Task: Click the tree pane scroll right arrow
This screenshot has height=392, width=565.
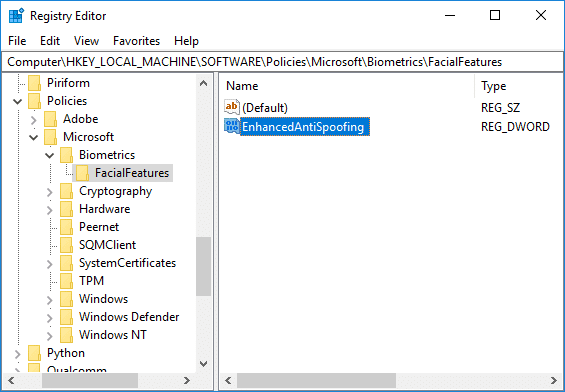Action: point(186,380)
